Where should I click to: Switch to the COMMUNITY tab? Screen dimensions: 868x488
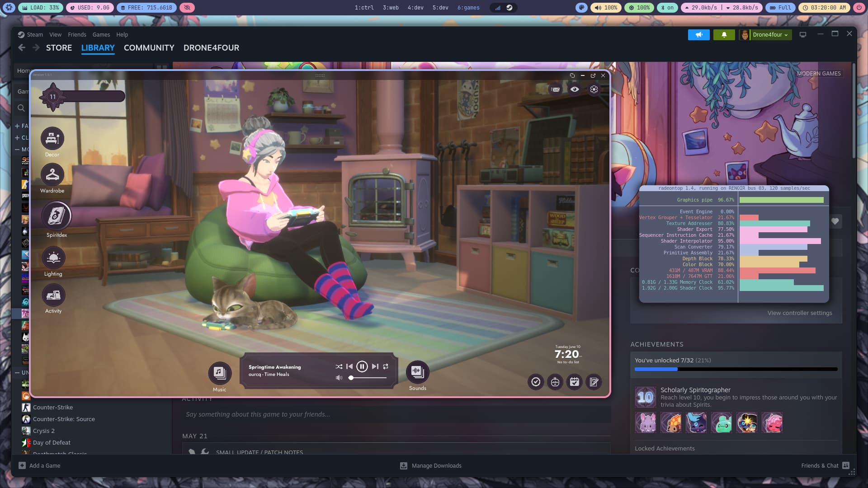(x=149, y=48)
